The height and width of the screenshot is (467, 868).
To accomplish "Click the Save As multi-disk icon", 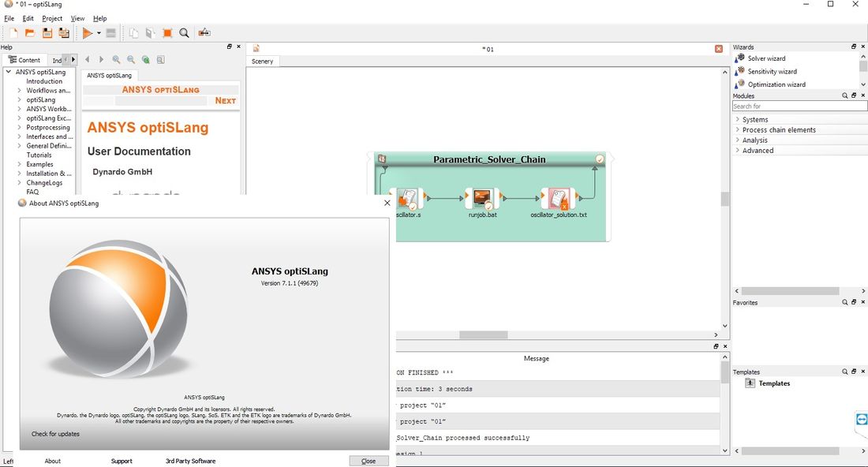I will [x=64, y=33].
